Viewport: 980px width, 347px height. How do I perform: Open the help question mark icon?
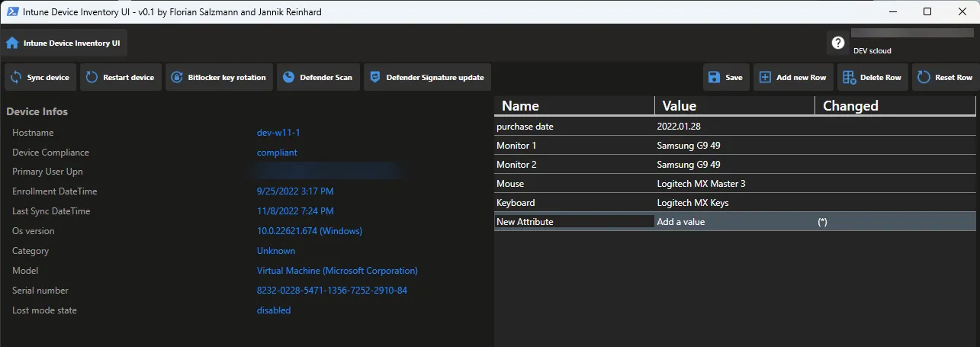[x=838, y=43]
